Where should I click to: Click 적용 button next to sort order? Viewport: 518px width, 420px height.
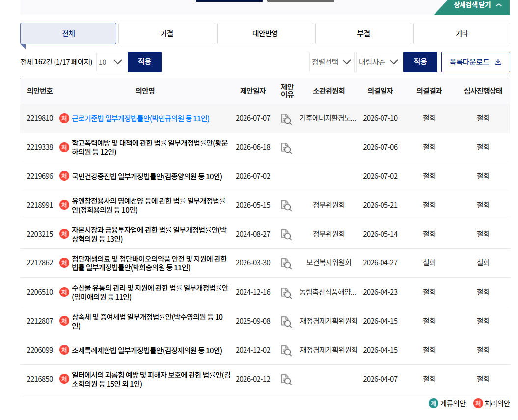(420, 62)
